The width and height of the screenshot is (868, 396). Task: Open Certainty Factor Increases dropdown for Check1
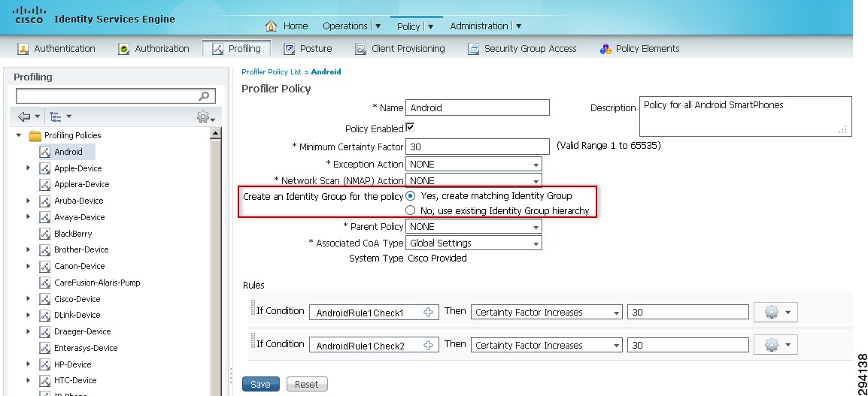coord(546,313)
